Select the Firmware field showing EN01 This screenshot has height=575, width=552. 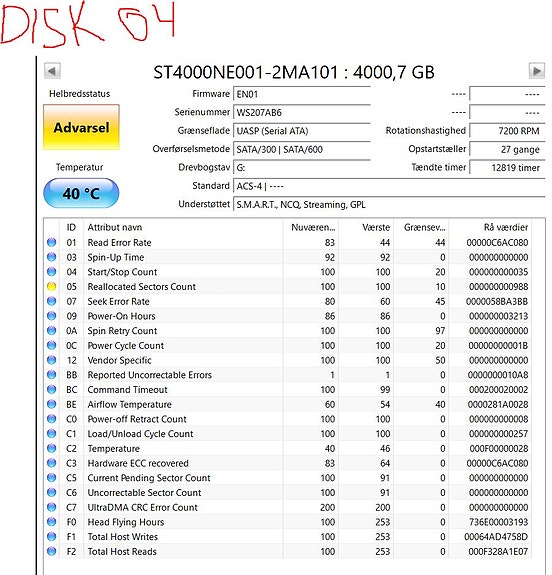[x=301, y=94]
